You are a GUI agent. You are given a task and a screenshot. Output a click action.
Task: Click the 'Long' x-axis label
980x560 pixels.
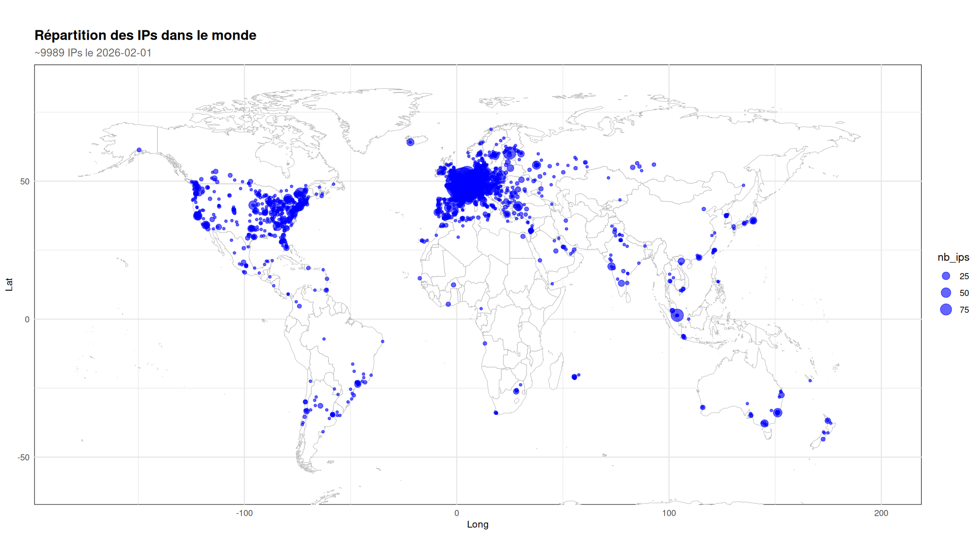[x=477, y=525]
